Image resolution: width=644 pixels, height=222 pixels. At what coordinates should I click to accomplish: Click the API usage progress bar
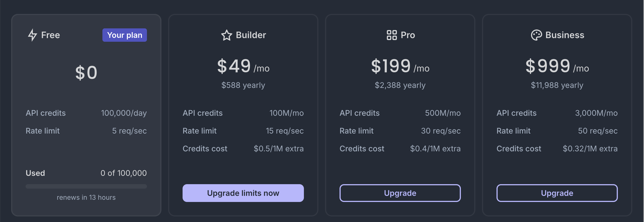click(x=86, y=186)
